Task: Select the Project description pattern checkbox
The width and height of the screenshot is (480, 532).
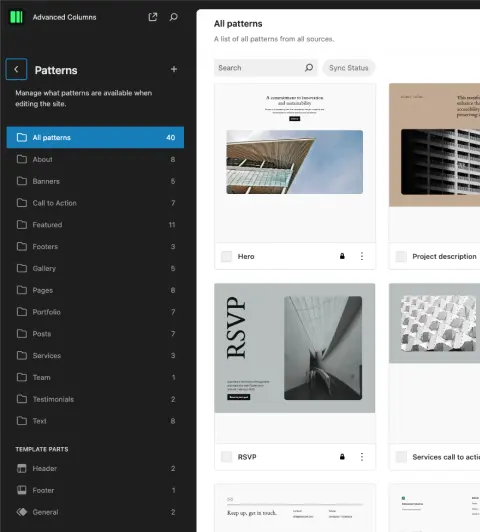Action: pyautogui.click(x=401, y=256)
